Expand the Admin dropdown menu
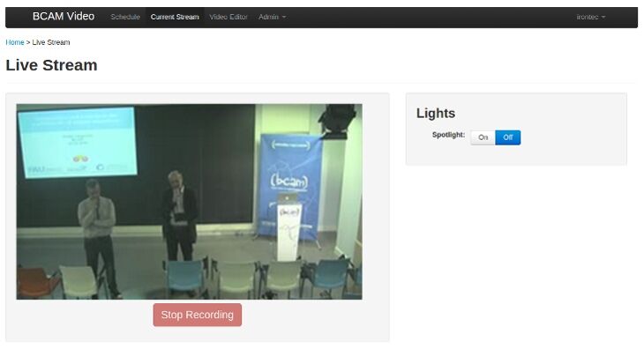The height and width of the screenshot is (349, 644). [x=272, y=17]
